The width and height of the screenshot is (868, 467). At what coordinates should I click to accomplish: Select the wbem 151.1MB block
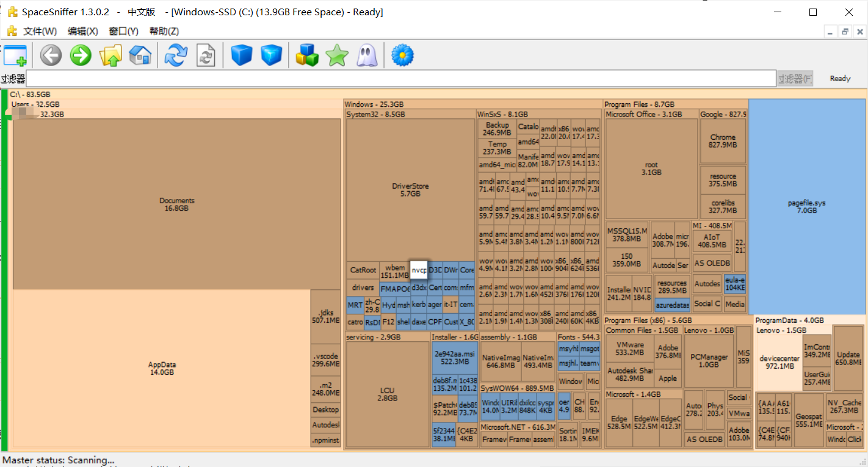[394, 271]
